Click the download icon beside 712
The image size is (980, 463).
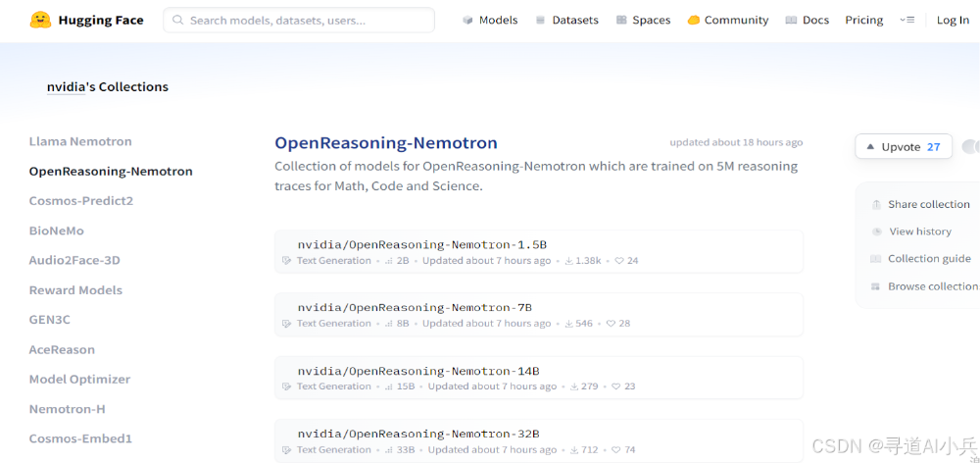pyautogui.click(x=574, y=450)
